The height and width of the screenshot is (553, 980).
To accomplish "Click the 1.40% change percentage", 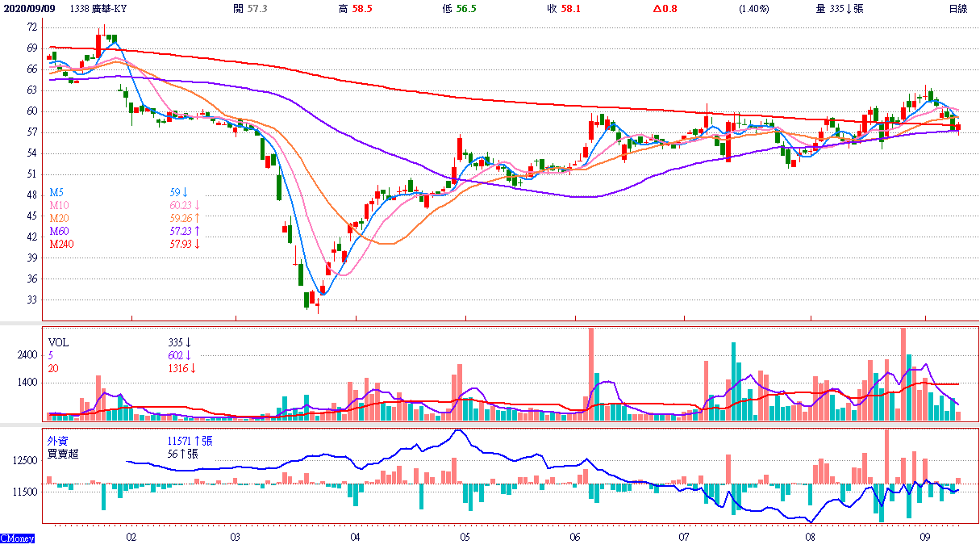I will click(x=753, y=8).
